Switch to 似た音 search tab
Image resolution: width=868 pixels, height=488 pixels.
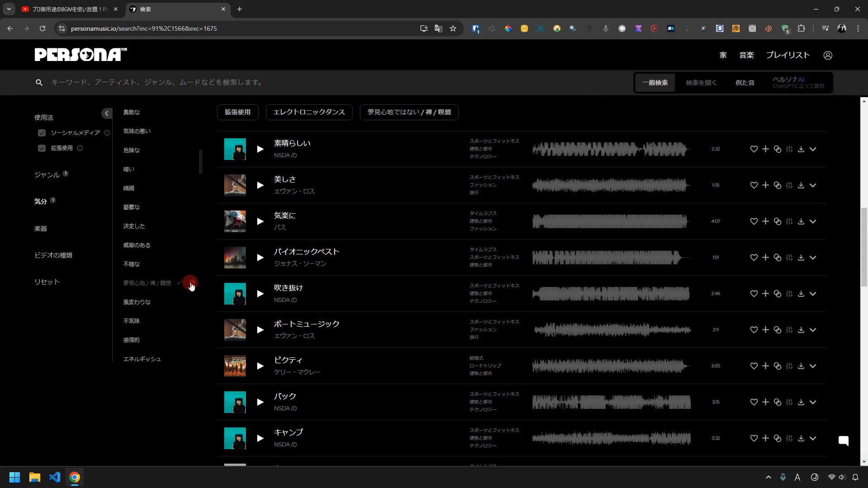click(745, 83)
